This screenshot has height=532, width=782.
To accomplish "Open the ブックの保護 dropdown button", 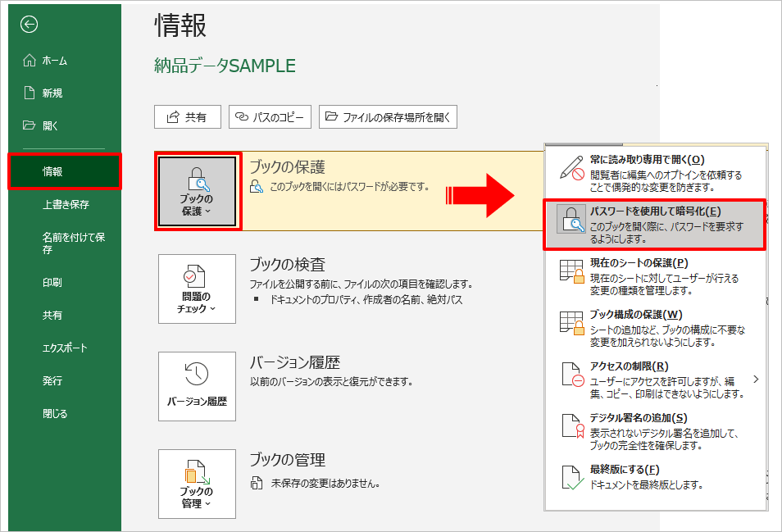I will pyautogui.click(x=197, y=192).
